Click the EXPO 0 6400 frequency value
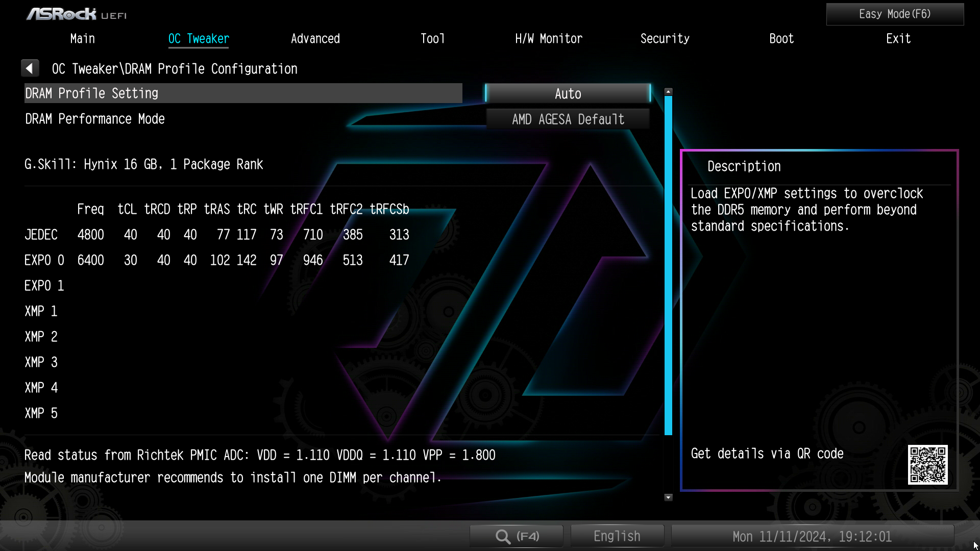 (91, 260)
